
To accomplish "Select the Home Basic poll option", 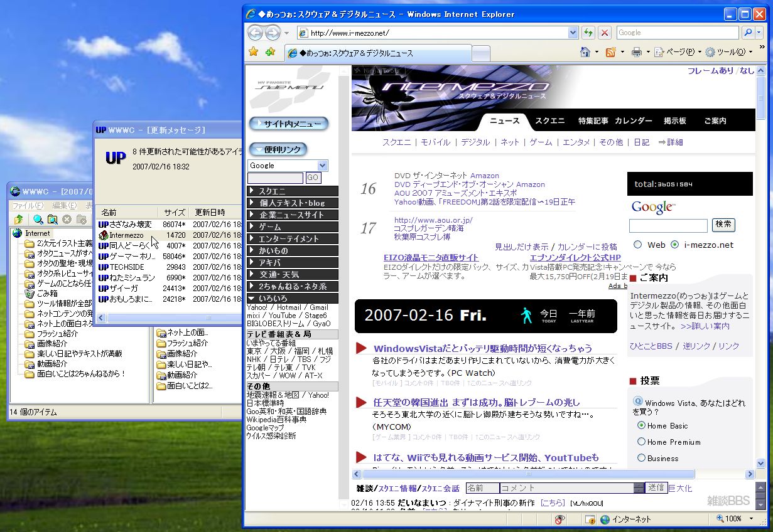I will [x=641, y=425].
